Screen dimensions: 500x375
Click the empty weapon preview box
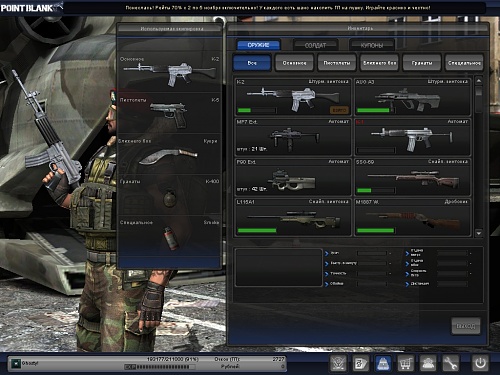[x=278, y=267]
